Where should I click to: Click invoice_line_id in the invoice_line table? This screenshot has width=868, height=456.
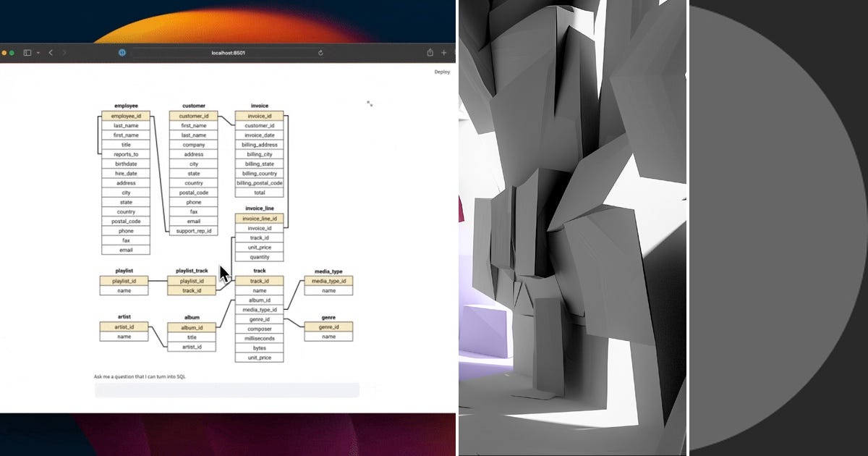pos(259,218)
